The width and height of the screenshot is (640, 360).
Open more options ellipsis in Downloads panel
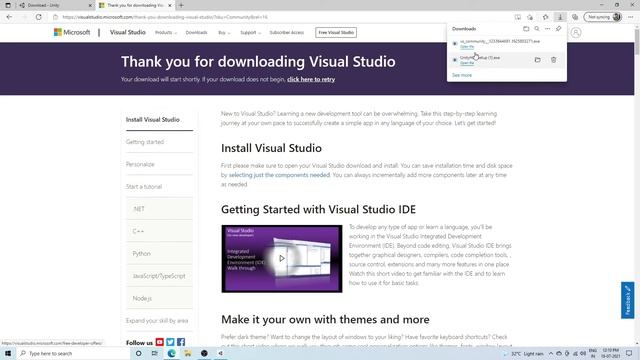(x=547, y=29)
